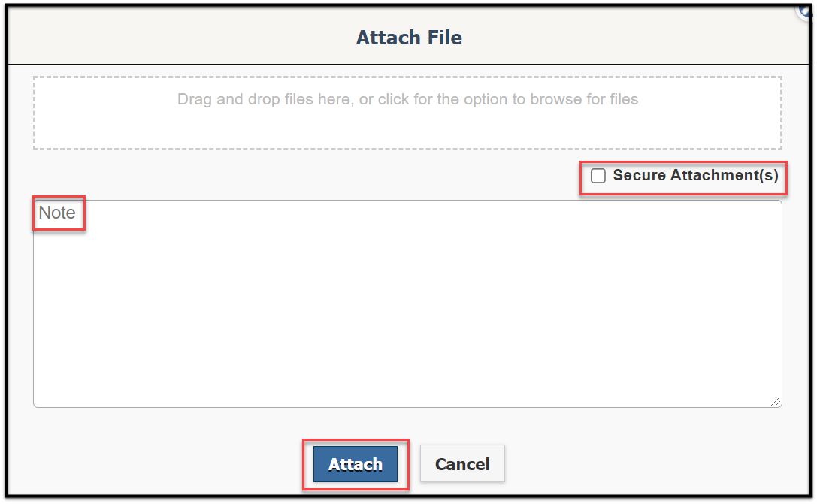Viewport: 817px width, 504px height.
Task: Click the diagonal resize handle in Note corner
Action: (776, 401)
